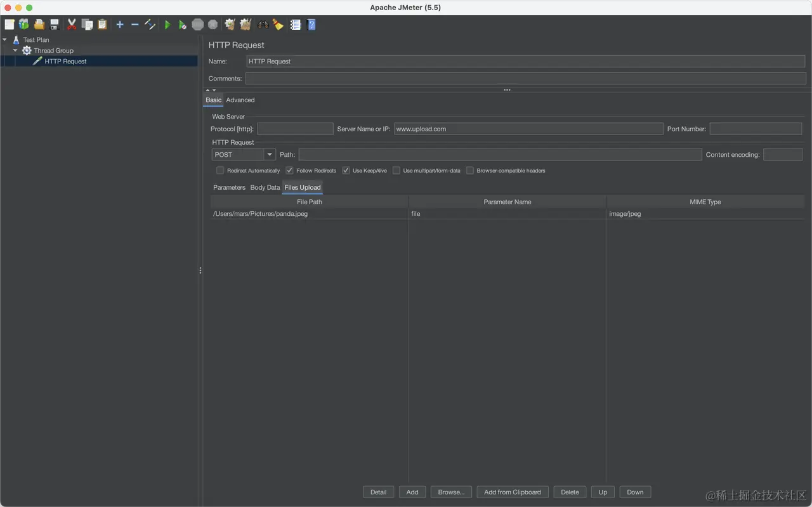Click the Clear gear-and-broom icon

[230, 25]
